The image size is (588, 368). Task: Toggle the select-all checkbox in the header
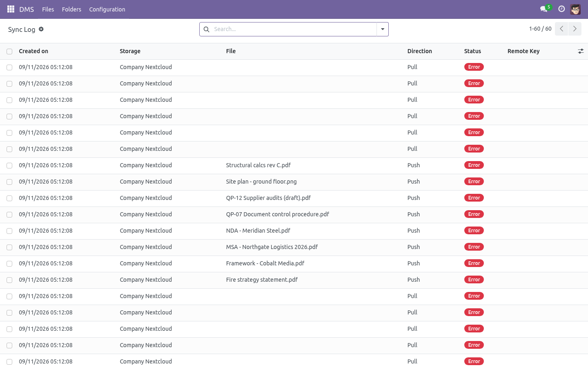click(x=9, y=52)
